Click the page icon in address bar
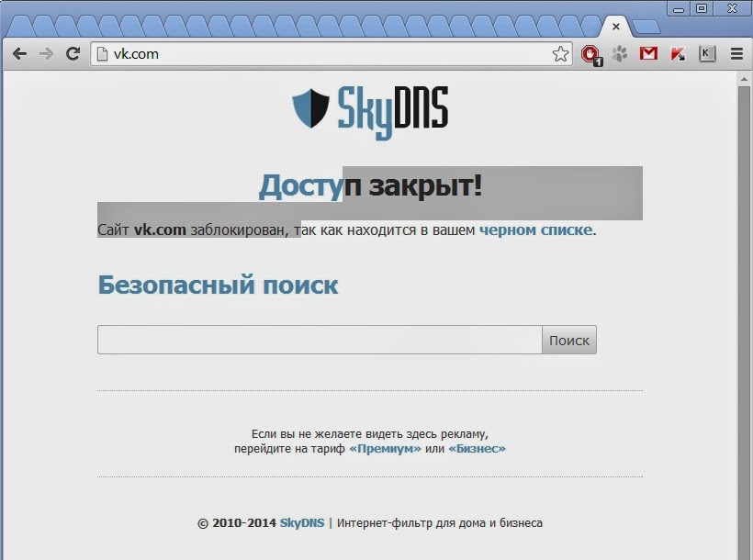 click(x=102, y=54)
